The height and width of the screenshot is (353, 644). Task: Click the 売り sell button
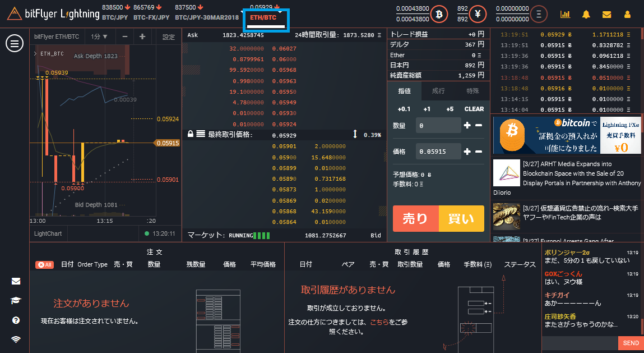[416, 218]
